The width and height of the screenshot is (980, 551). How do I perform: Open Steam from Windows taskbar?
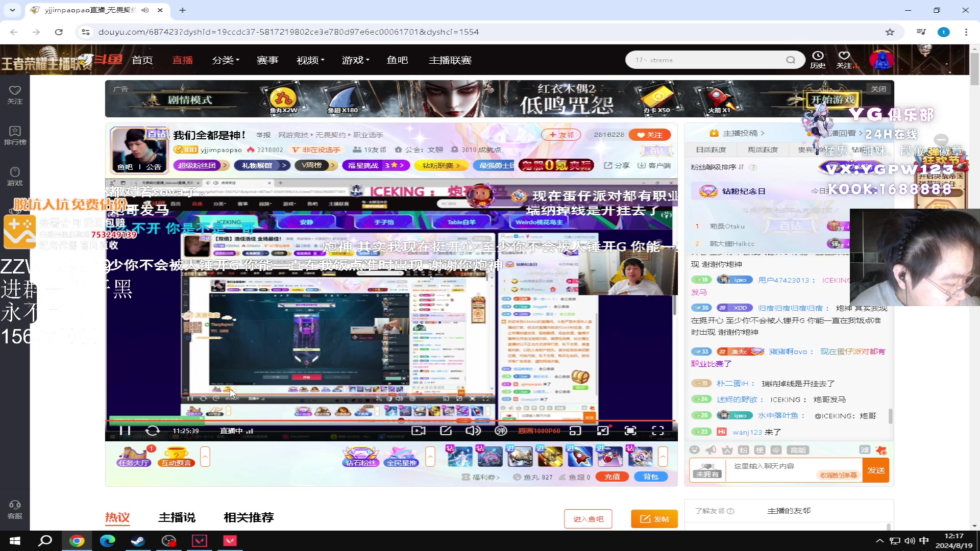[138, 541]
